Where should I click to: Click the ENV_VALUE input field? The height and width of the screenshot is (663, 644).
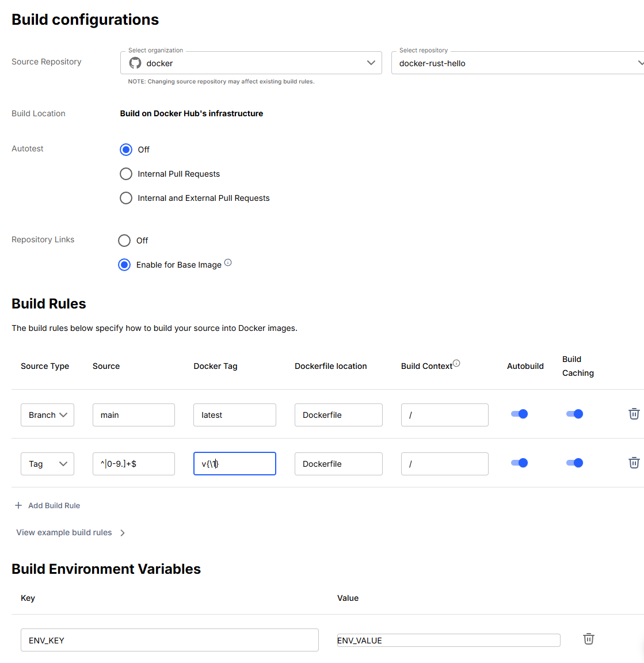click(448, 640)
